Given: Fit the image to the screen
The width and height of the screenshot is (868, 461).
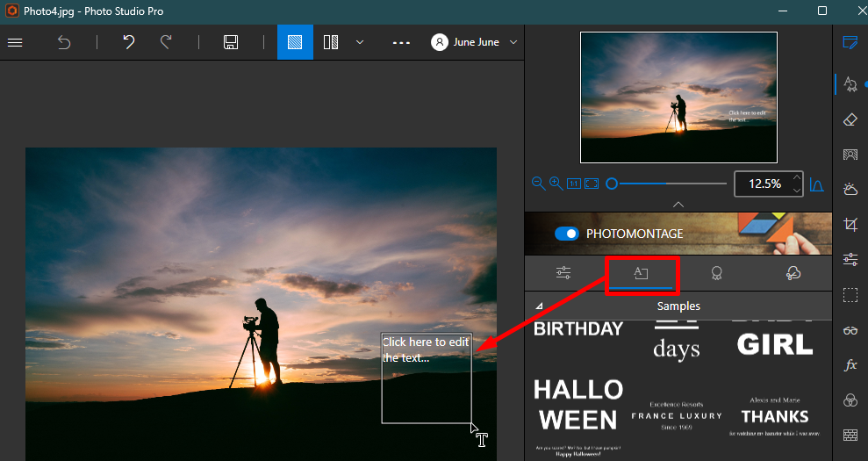Looking at the screenshot, I should [592, 184].
